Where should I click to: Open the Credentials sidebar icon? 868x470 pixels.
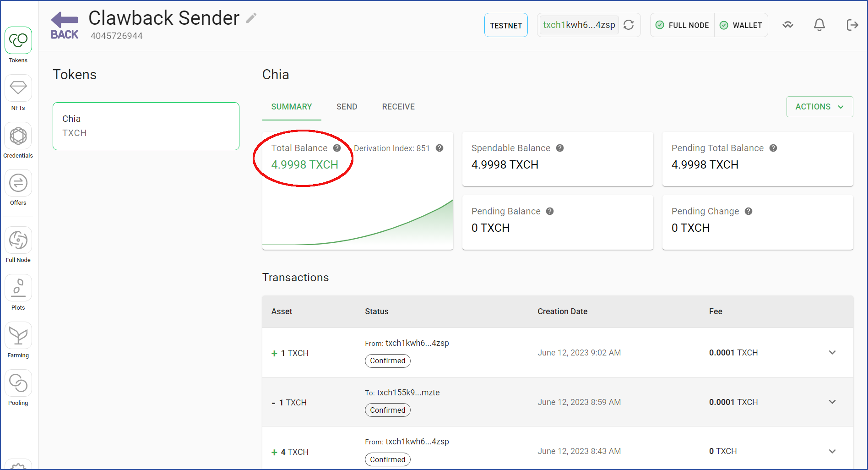coord(18,141)
